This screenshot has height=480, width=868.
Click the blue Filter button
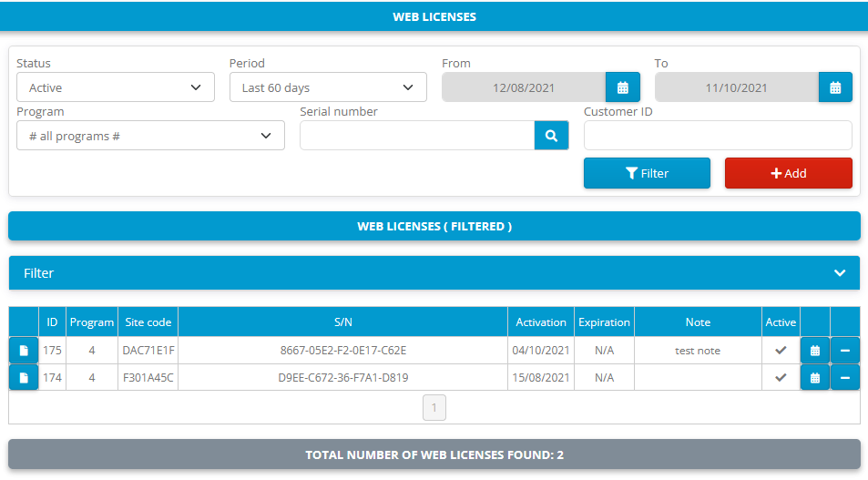click(647, 173)
